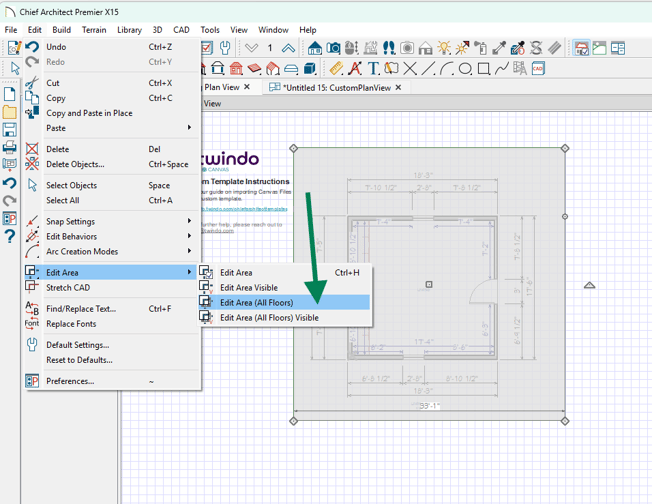The image size is (652, 504).
Task: Click the Tile Windows icon at toolbar end
Action: (618, 48)
